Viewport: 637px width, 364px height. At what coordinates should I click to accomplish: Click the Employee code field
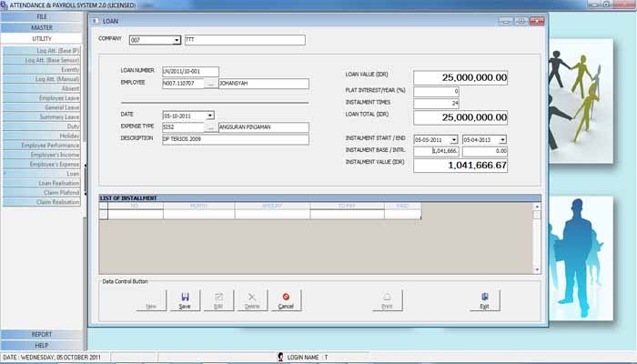183,84
